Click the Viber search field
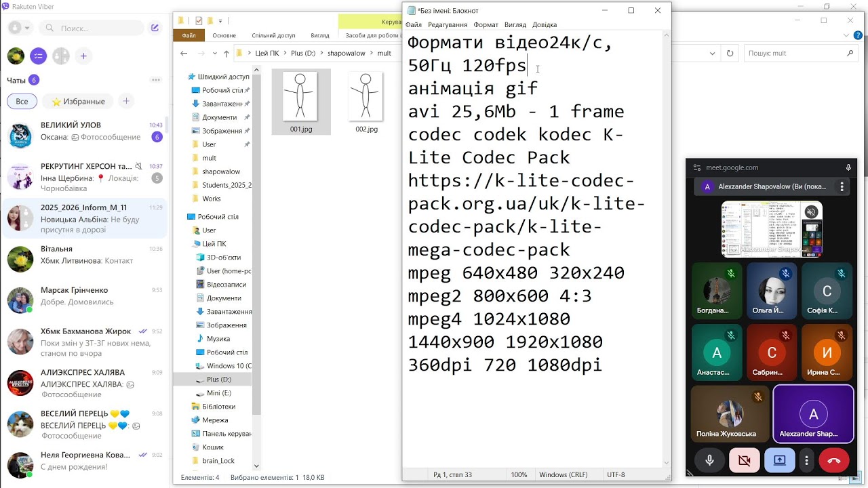This screenshot has width=868, height=488. click(92, 28)
